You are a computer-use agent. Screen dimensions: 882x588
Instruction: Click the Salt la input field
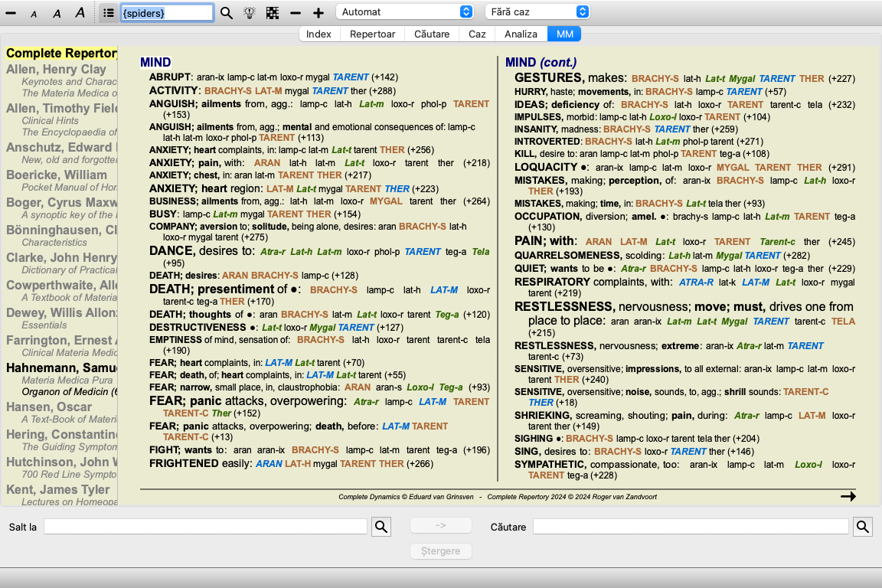(205, 527)
